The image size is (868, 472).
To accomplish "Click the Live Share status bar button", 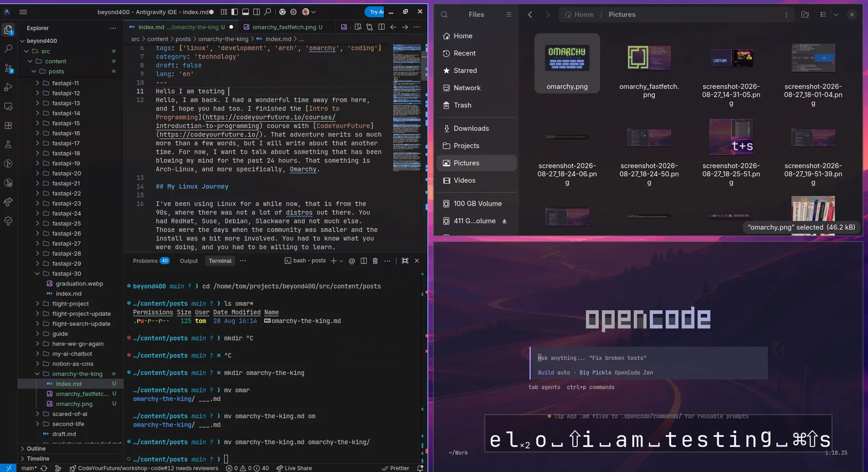I will (x=294, y=468).
